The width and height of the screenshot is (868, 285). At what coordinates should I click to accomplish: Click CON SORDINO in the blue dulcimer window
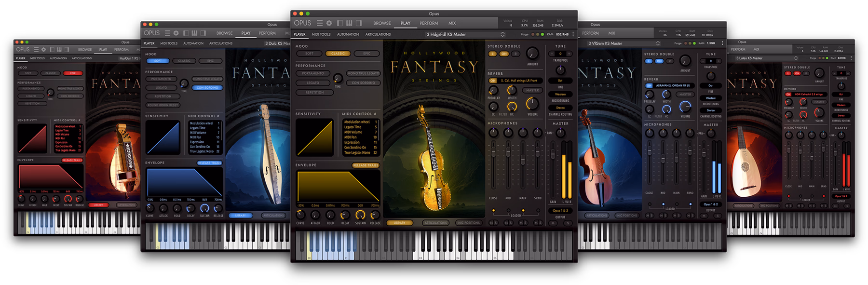point(207,88)
